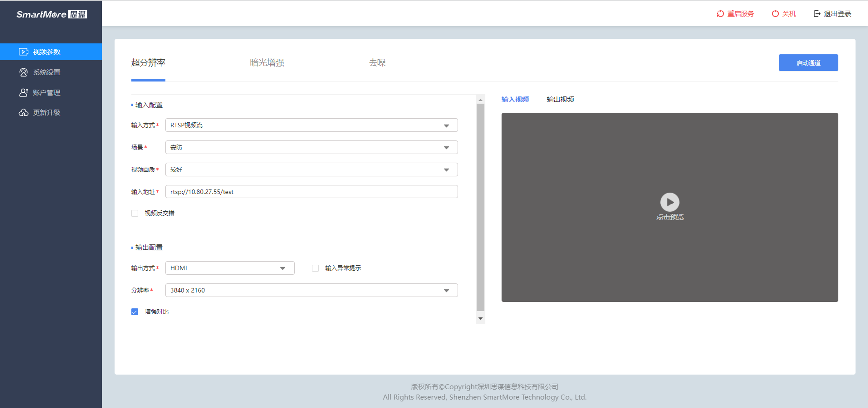Tick the 输入异常提示 checkbox
This screenshot has height=408, width=868.
click(x=315, y=268)
